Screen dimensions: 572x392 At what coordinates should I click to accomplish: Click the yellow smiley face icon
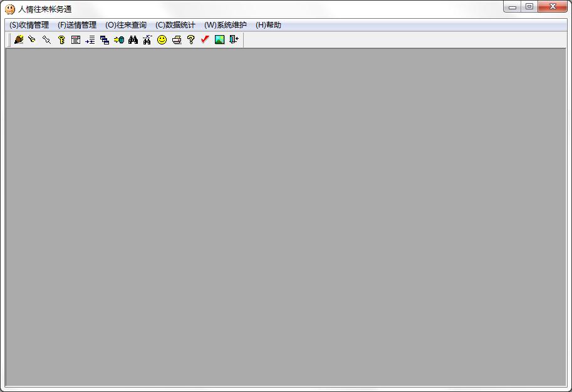pyautogui.click(x=162, y=39)
